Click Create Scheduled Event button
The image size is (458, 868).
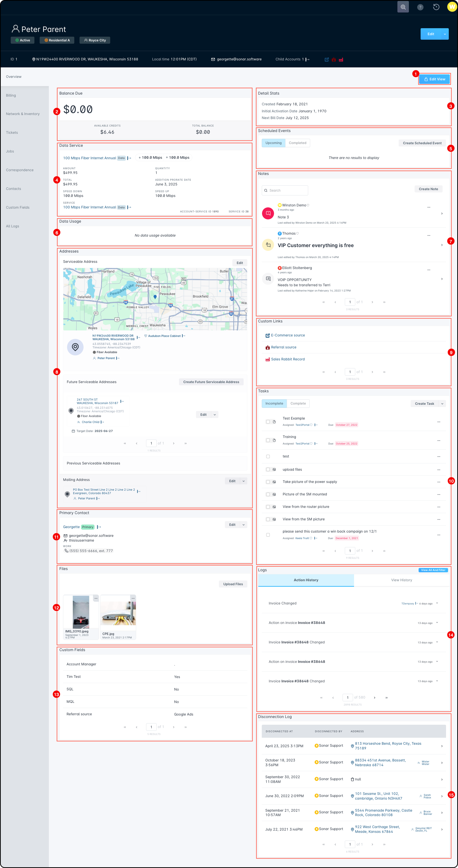tap(422, 143)
